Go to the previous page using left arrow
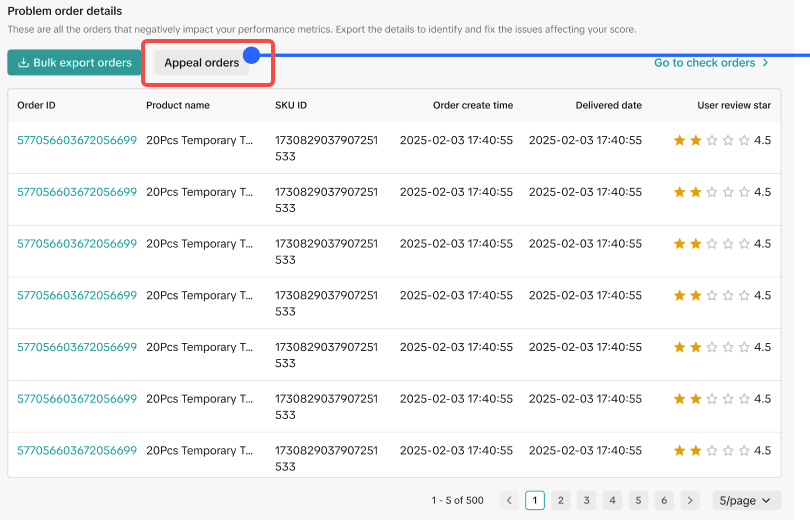 [x=509, y=500]
